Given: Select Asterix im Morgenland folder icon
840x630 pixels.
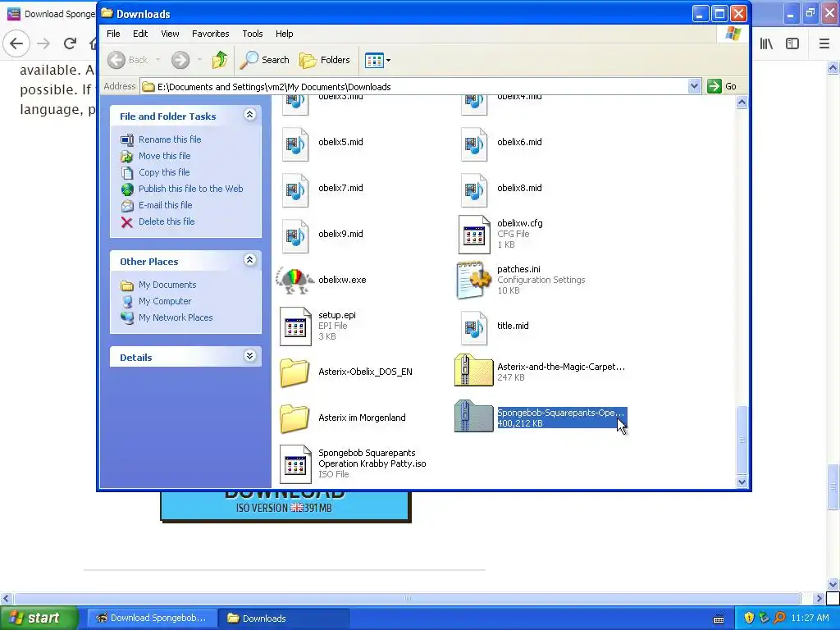Looking at the screenshot, I should [294, 418].
